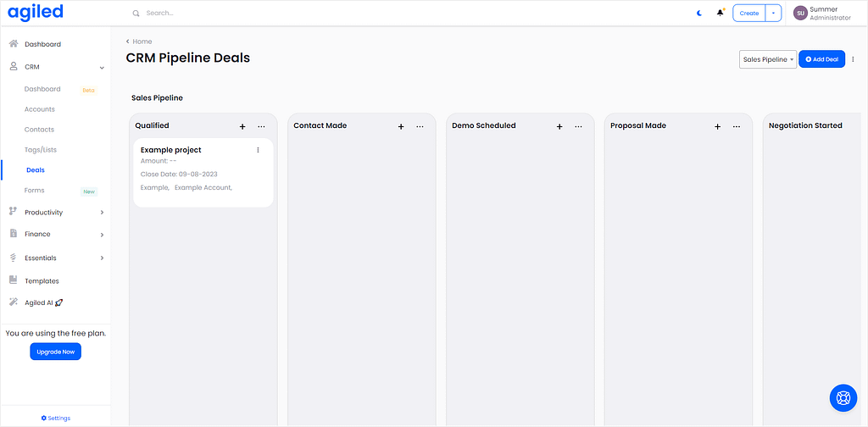
Task: Expand the Create button dropdown arrow
Action: click(773, 13)
